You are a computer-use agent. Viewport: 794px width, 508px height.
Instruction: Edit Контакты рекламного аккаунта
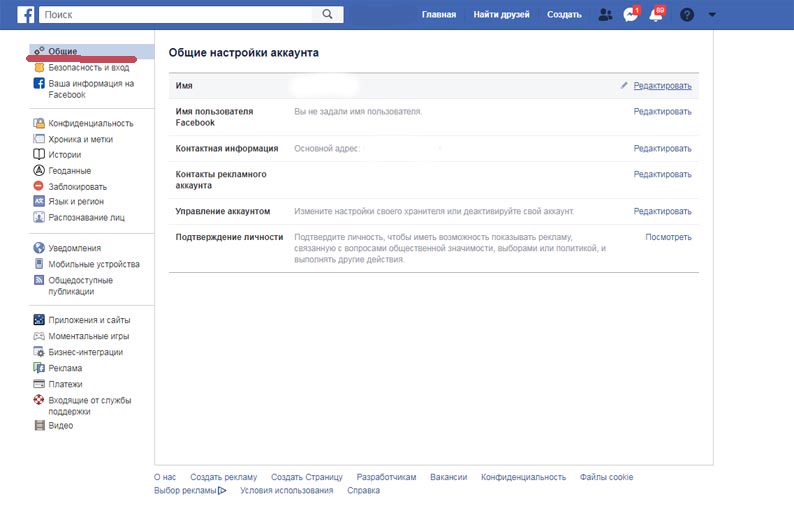point(662,174)
